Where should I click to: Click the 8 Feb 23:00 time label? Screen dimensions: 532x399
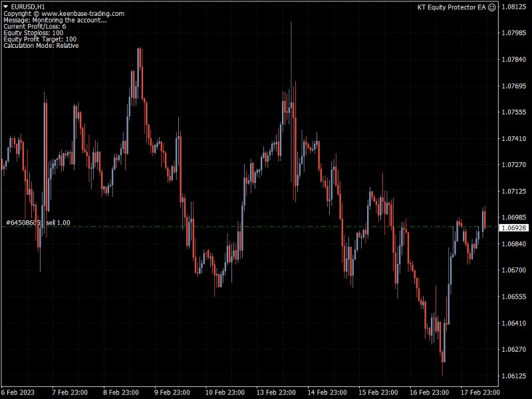(121, 392)
